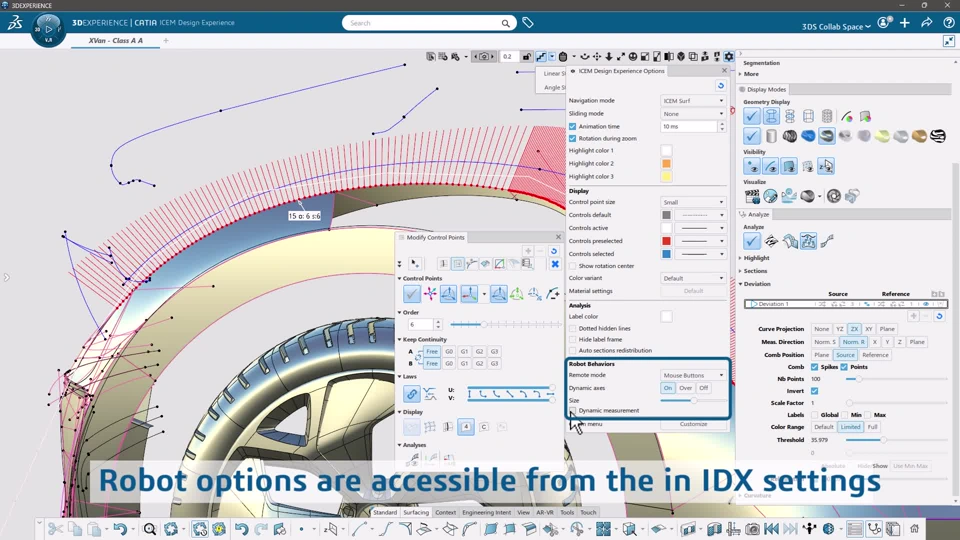Click the undo arrow in bottom toolbar
The height and width of the screenshot is (540, 960).
[x=119, y=528]
